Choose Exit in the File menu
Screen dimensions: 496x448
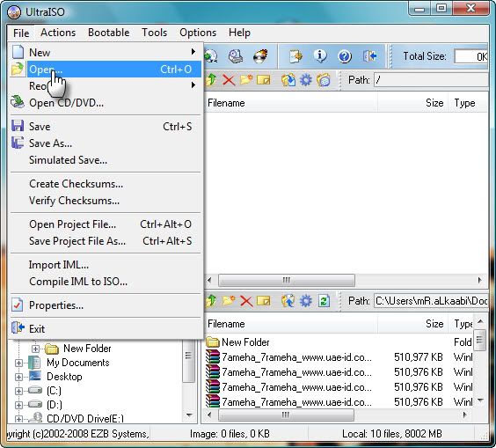[106, 329]
